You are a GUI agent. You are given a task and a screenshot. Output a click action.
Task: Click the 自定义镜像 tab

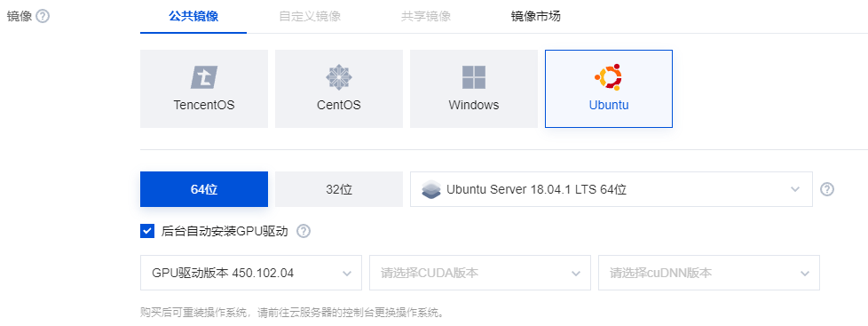(x=310, y=16)
